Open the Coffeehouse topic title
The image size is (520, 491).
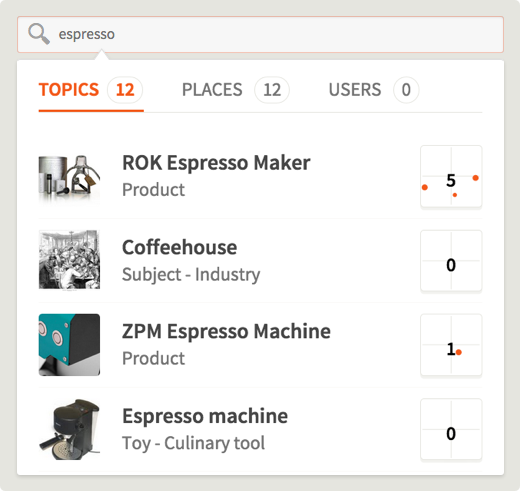pos(180,247)
